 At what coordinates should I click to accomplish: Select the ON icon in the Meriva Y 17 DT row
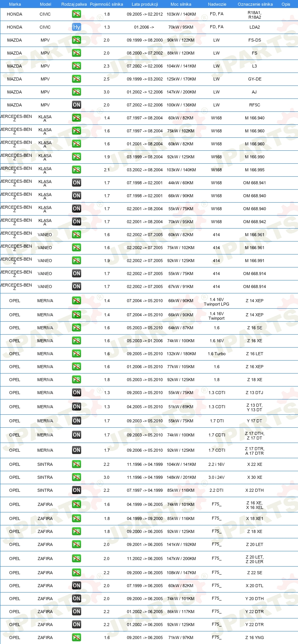[x=77, y=421]
